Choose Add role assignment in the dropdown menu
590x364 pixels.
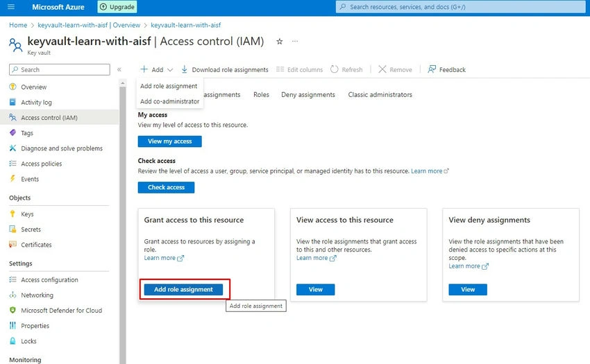click(169, 86)
